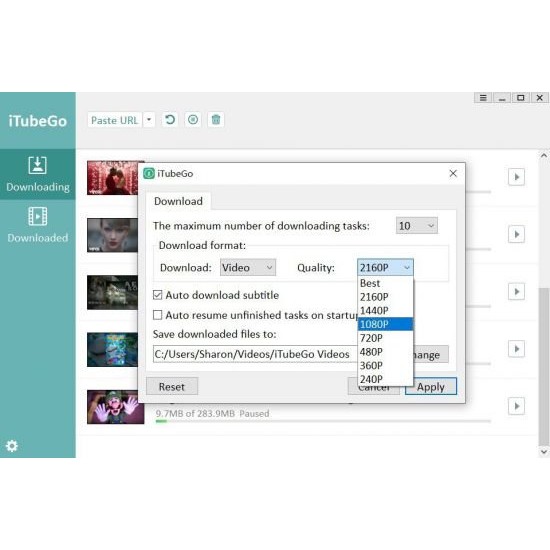Screen dimensions: 550x550
Task: Resume the first download with play button
Action: tap(516, 177)
